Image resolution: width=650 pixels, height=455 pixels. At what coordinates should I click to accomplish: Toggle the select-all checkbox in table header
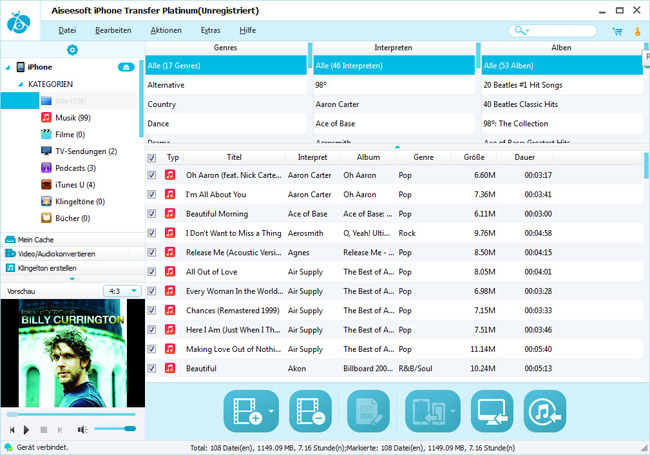click(152, 158)
